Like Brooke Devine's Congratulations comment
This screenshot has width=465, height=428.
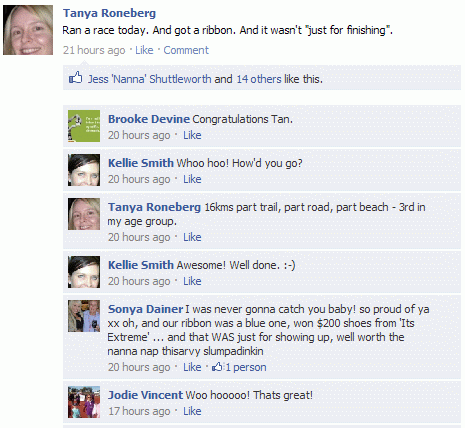(x=192, y=135)
